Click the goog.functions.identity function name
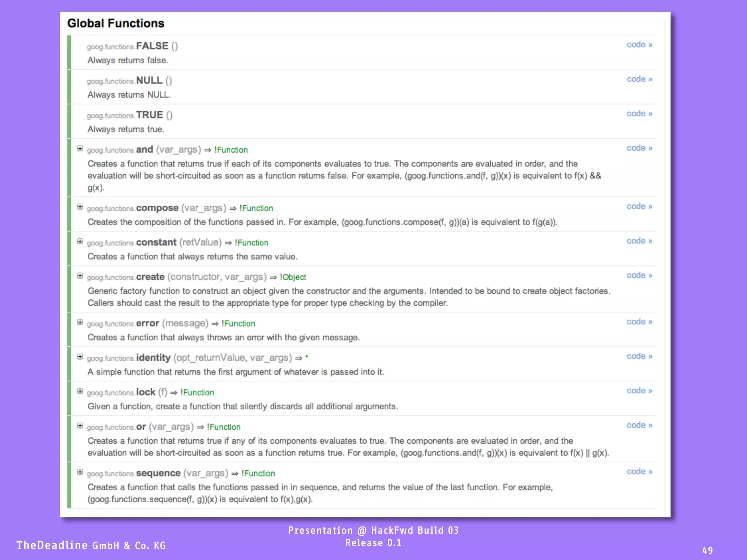The height and width of the screenshot is (560, 747). coord(129,358)
